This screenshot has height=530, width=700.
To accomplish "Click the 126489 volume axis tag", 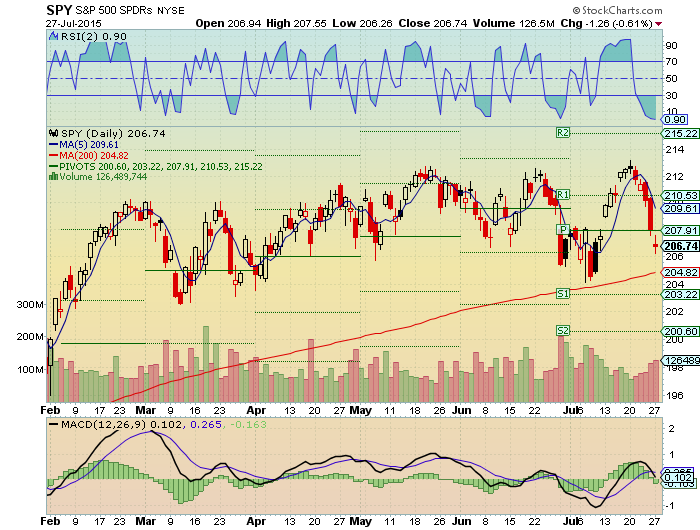I will [681, 360].
